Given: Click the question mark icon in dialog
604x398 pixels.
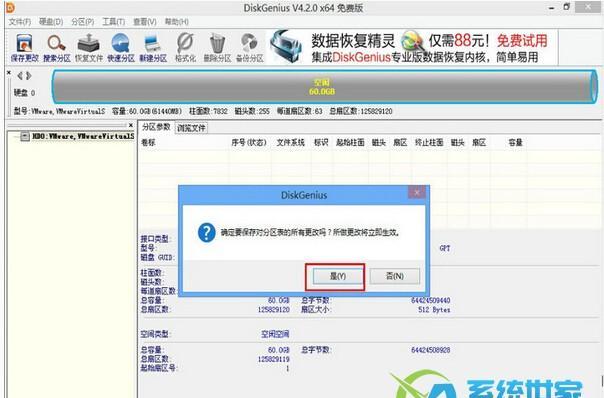Looking at the screenshot, I should [206, 233].
